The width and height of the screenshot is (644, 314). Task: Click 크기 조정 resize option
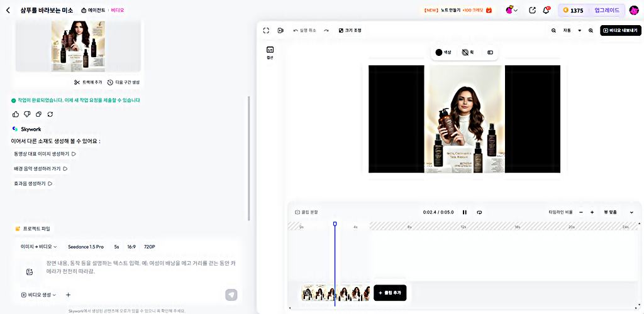[x=350, y=30]
